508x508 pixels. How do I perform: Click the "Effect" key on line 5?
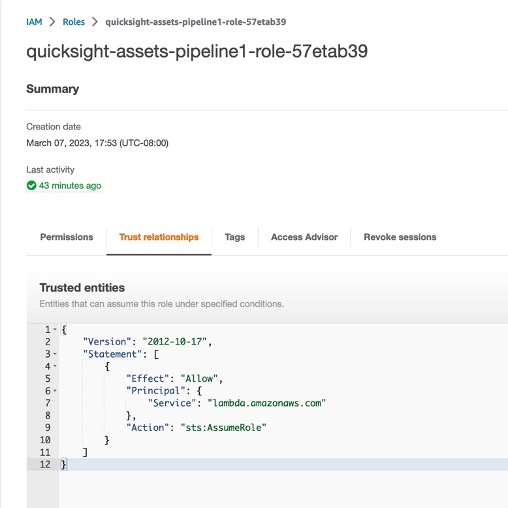click(x=148, y=379)
